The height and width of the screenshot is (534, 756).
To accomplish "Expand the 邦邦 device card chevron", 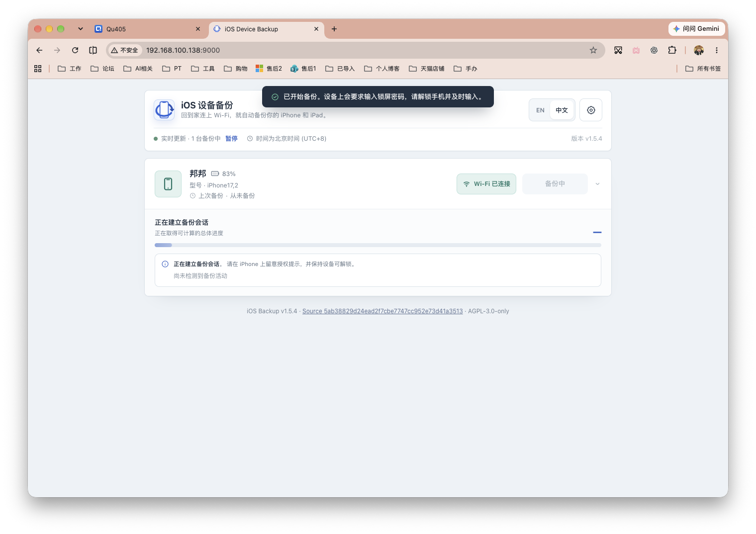I will (597, 184).
